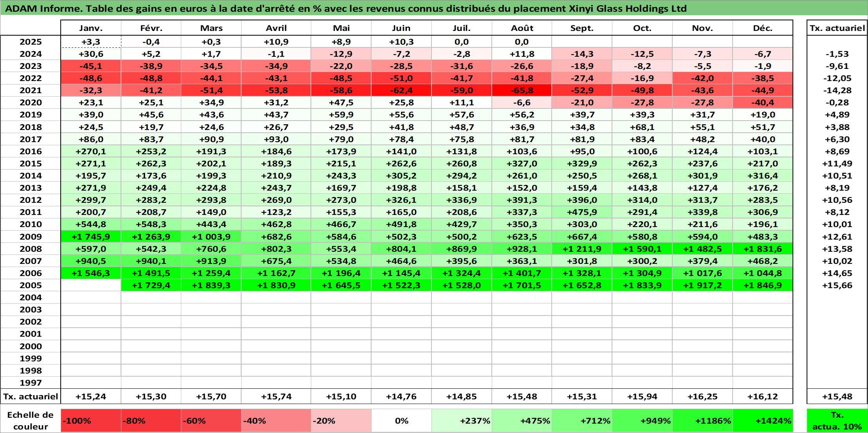
Task: Click the +1186% color scale swatch
Action: [702, 421]
